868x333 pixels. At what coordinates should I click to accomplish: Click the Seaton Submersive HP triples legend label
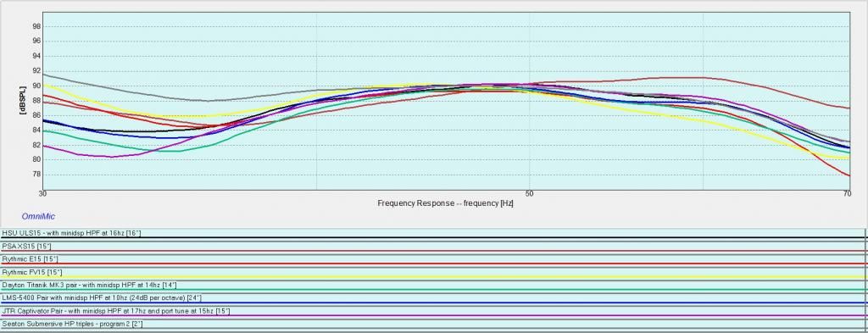tap(72, 324)
